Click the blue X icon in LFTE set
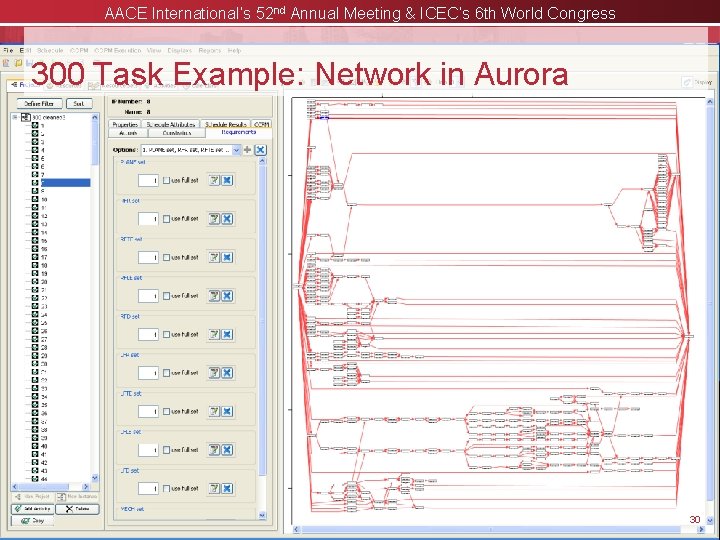 coord(227,411)
